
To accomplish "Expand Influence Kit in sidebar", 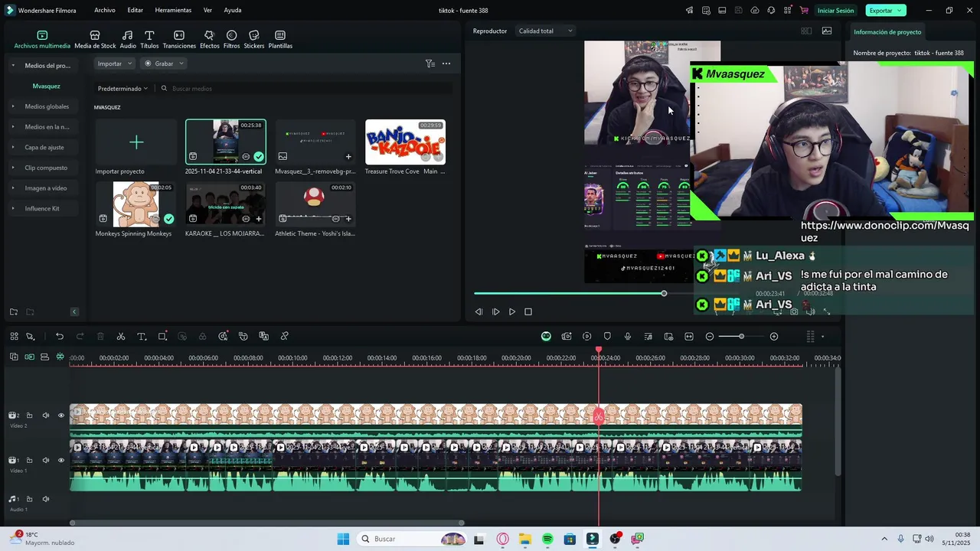I will (13, 208).
